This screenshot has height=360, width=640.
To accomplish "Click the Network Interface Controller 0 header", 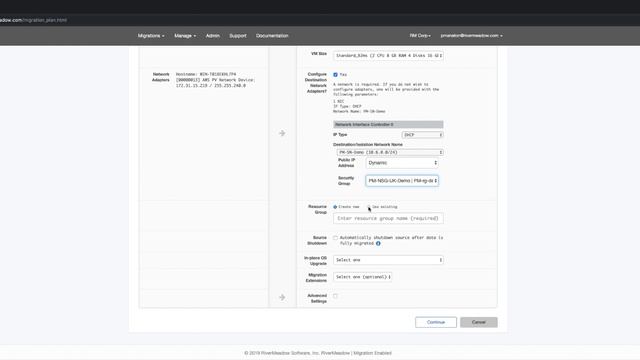I will pyautogui.click(x=388, y=124).
